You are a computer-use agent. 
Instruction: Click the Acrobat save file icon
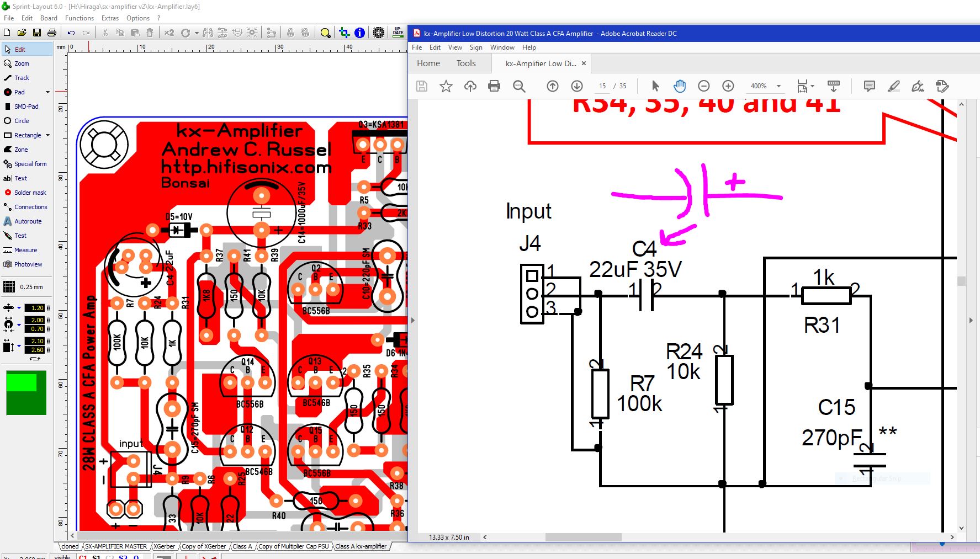click(422, 86)
